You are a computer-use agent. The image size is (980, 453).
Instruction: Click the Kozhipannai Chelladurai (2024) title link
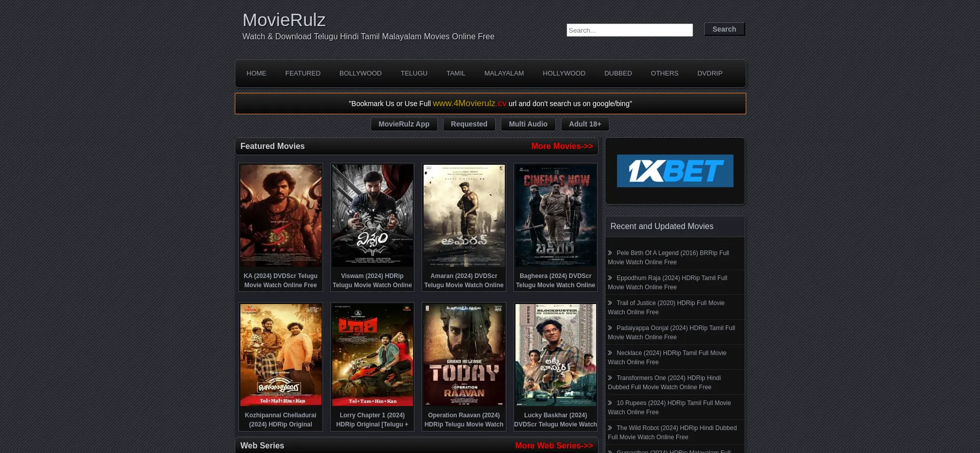pos(281,420)
